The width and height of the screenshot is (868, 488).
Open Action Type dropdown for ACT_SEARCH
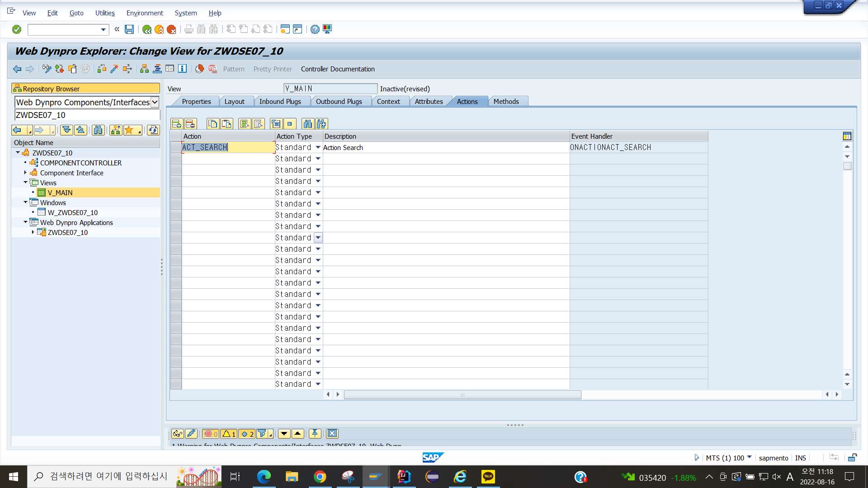coord(318,147)
